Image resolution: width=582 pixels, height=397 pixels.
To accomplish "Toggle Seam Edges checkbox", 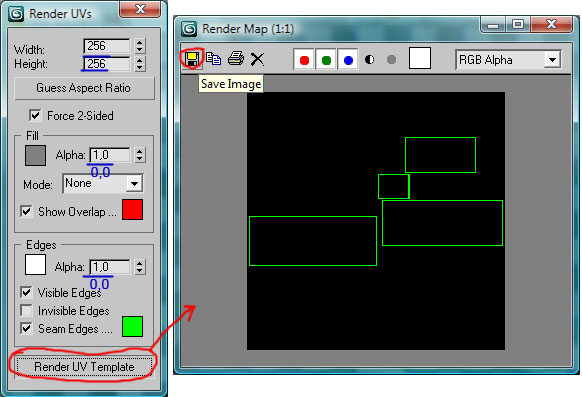I will [26, 329].
